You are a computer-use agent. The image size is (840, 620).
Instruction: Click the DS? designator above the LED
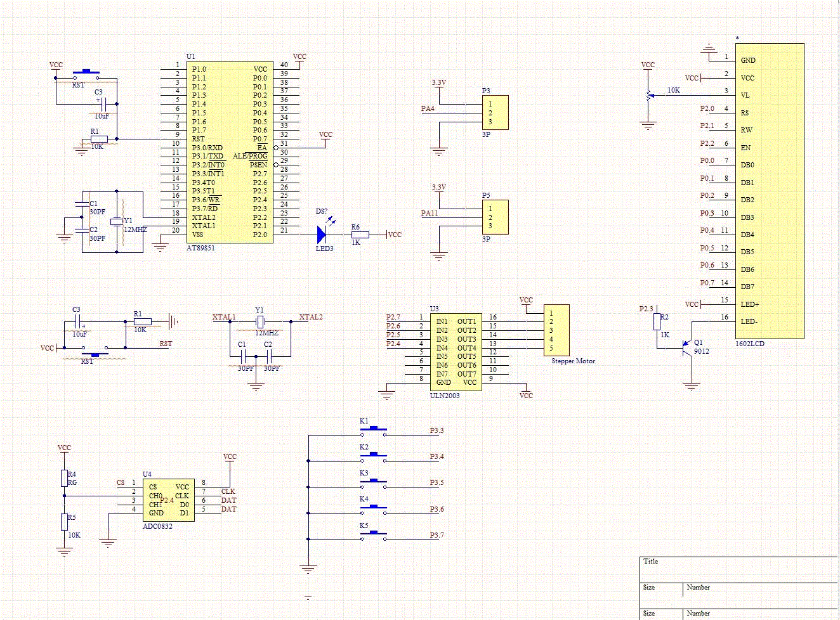322,211
